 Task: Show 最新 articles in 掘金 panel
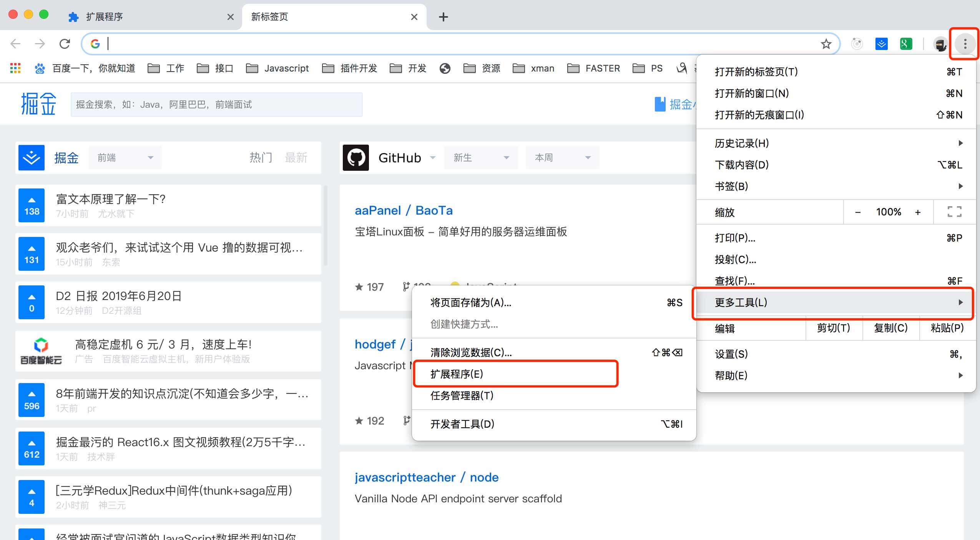[296, 158]
